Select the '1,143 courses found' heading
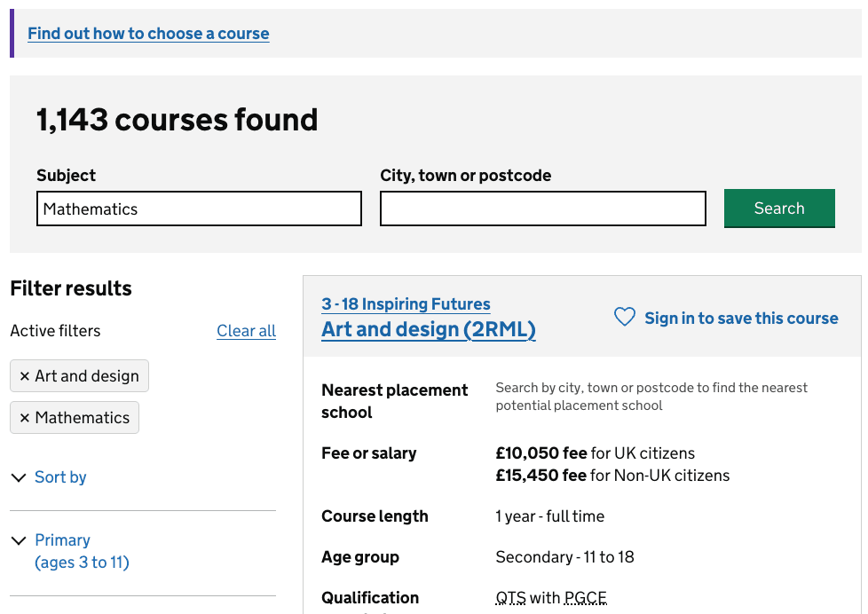Viewport: 868px width, 614px height. (178, 120)
